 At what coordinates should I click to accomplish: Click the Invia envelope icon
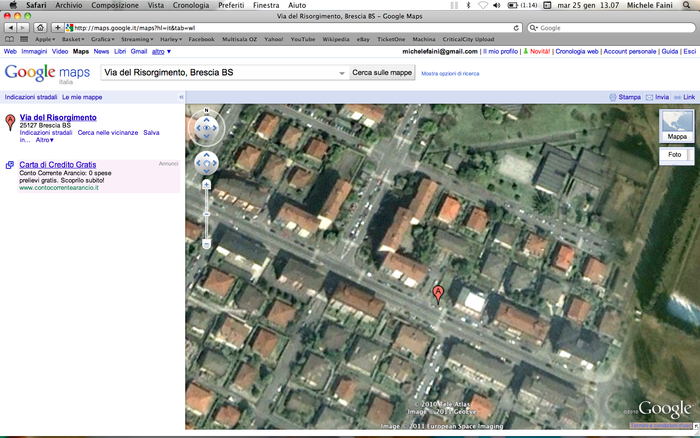pos(650,97)
